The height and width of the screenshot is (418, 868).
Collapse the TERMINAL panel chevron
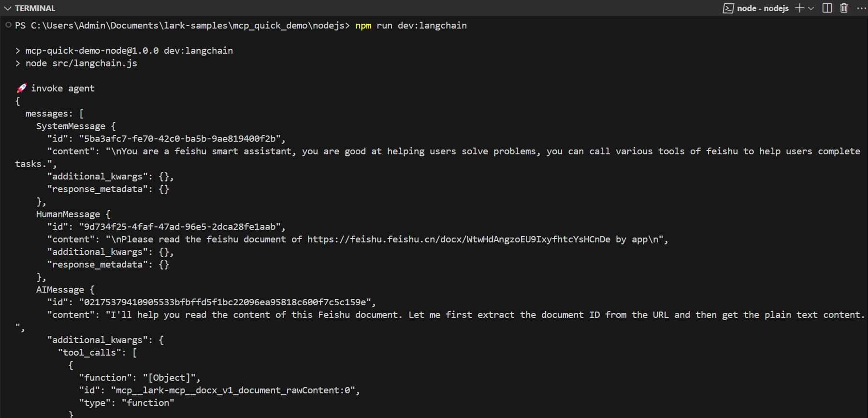click(7, 8)
